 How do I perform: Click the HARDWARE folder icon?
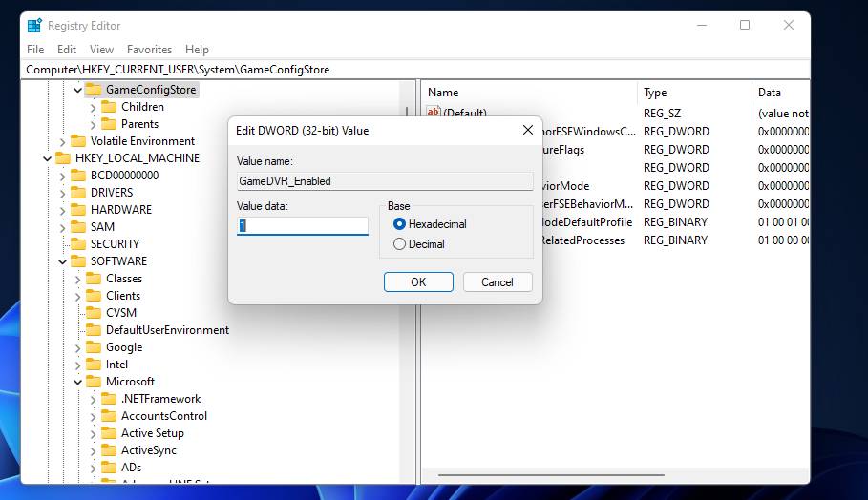(x=78, y=210)
